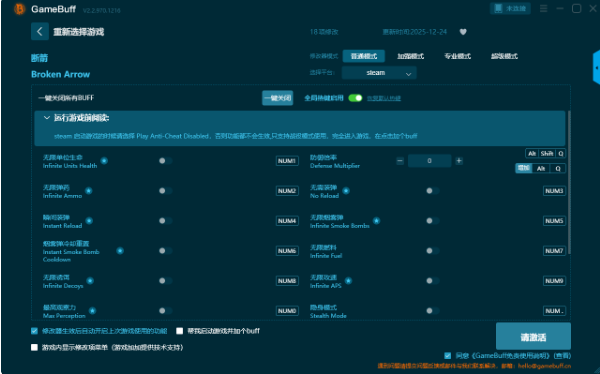Image resolution: width=600 pixels, height=374 pixels.
Task: Click star icon next to Instant Reload
Action: pyautogui.click(x=89, y=220)
